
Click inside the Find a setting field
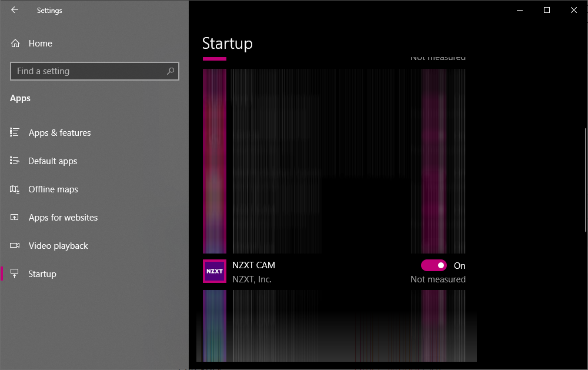click(88, 71)
